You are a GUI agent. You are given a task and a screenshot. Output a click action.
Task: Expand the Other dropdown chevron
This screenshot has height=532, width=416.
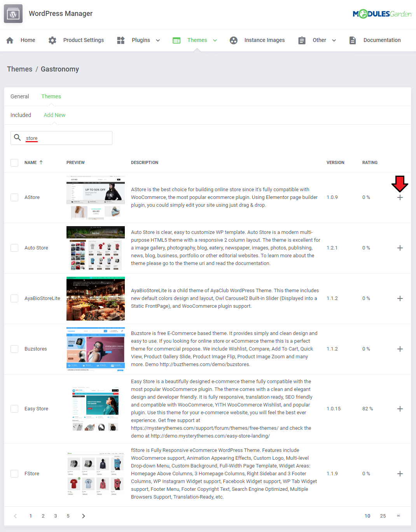(334, 40)
